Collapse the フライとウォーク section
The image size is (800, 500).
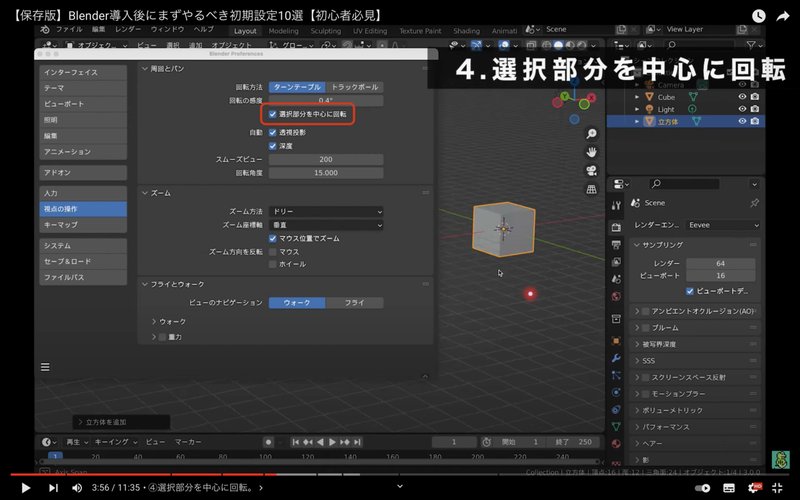point(145,284)
